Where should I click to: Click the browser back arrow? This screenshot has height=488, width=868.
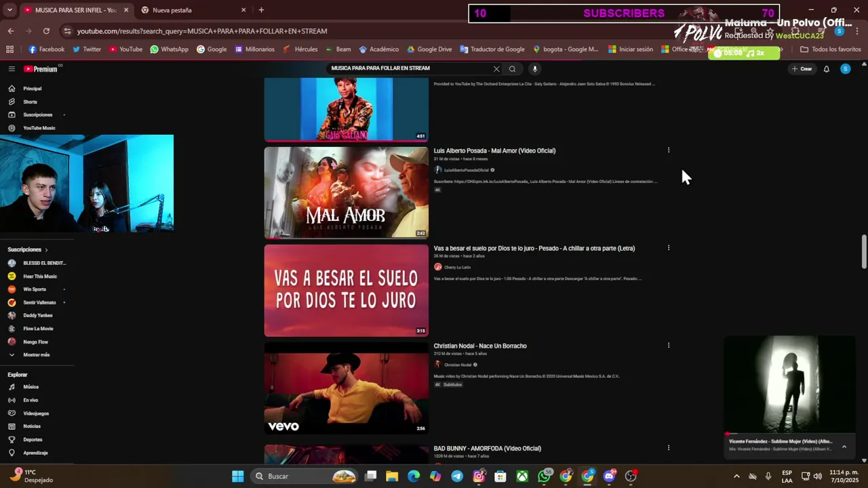[x=10, y=31]
